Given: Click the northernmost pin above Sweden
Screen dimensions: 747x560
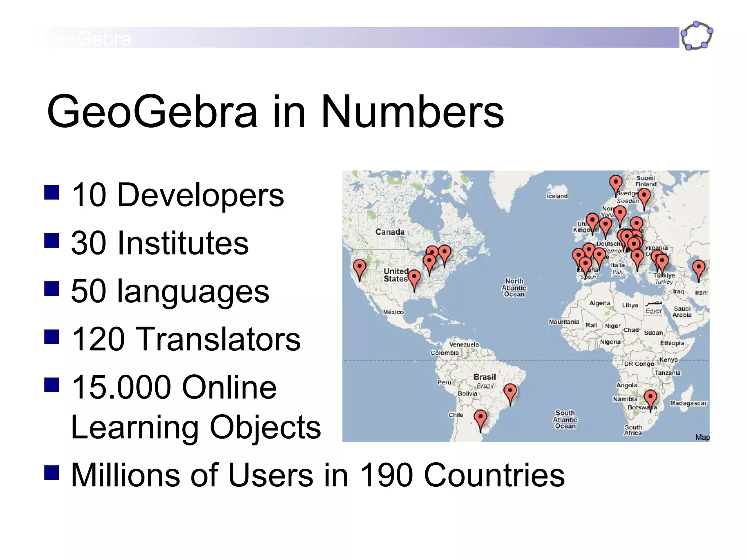Looking at the screenshot, I should 616,186.
